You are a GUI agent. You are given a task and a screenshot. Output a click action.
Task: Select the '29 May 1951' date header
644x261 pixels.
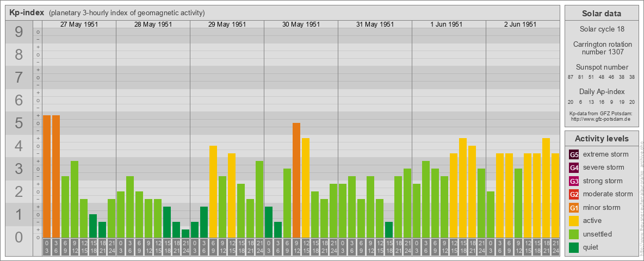click(227, 24)
